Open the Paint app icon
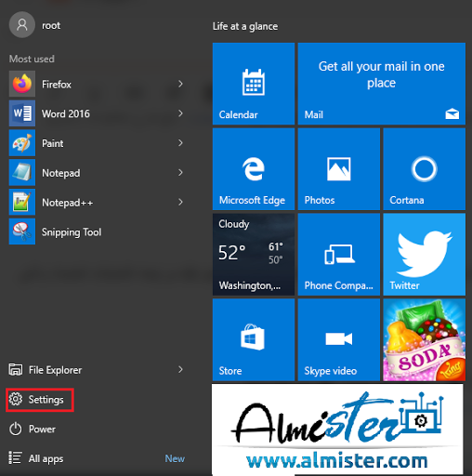Image resolution: width=472 pixels, height=476 pixels. [22, 143]
